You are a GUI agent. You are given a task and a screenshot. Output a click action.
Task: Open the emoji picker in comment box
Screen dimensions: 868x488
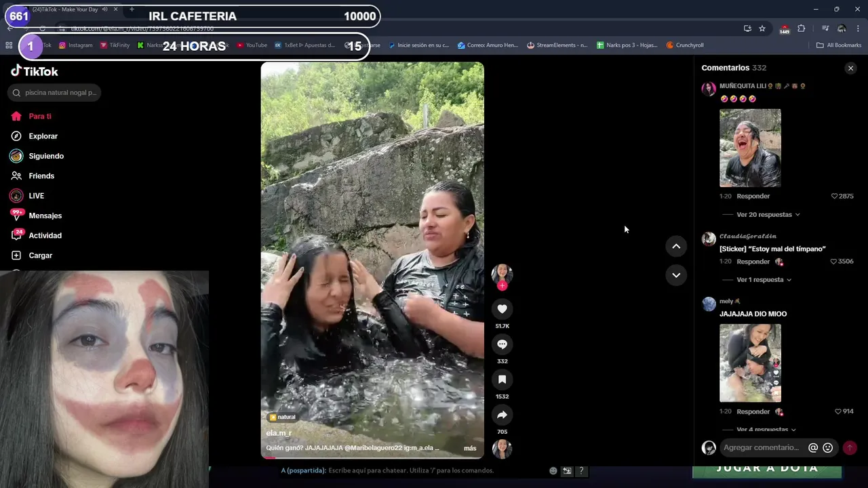point(827,448)
